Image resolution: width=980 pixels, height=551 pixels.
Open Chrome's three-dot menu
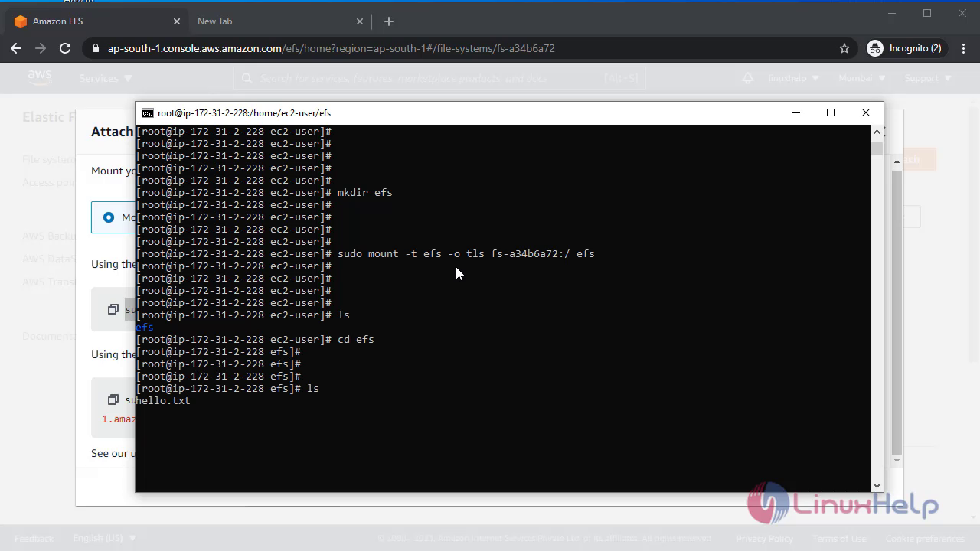pyautogui.click(x=962, y=48)
